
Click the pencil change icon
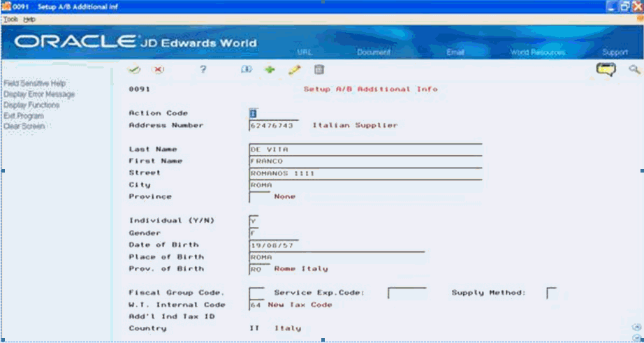click(295, 71)
